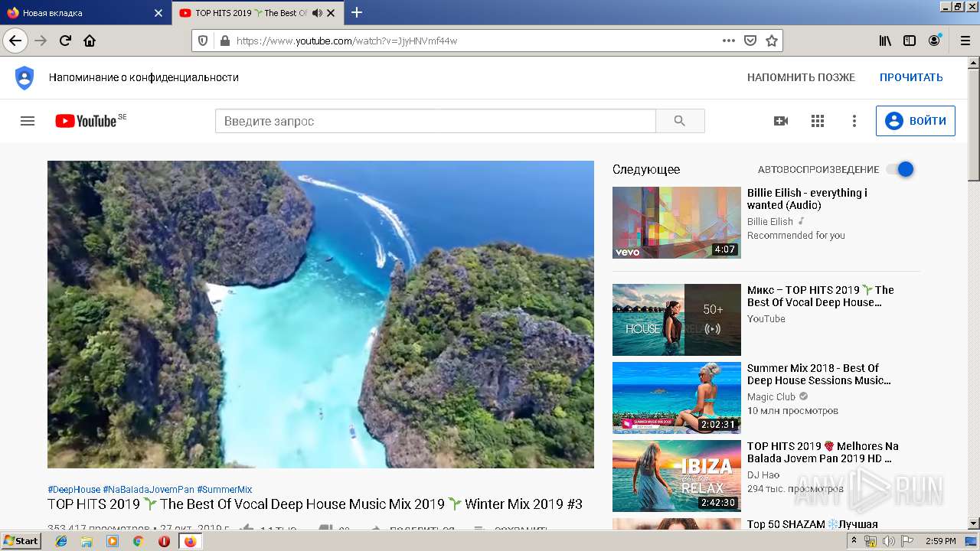Viewport: 980px width, 551px height.
Task: Launch Internet Explorer from the taskbar
Action: point(61,541)
